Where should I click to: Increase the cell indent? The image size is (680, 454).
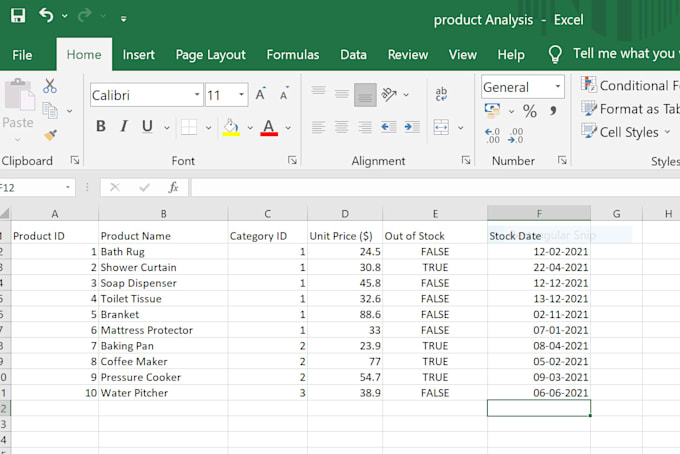click(x=412, y=127)
